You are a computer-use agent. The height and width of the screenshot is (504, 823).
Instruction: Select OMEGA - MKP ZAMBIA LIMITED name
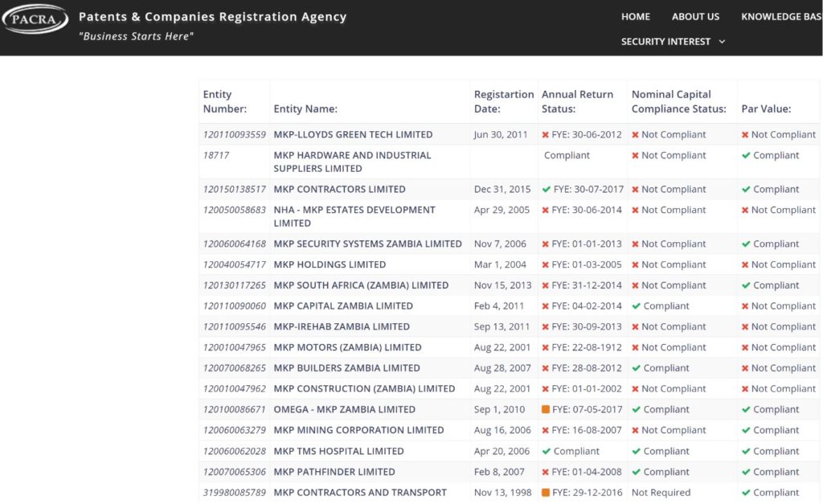[344, 409]
